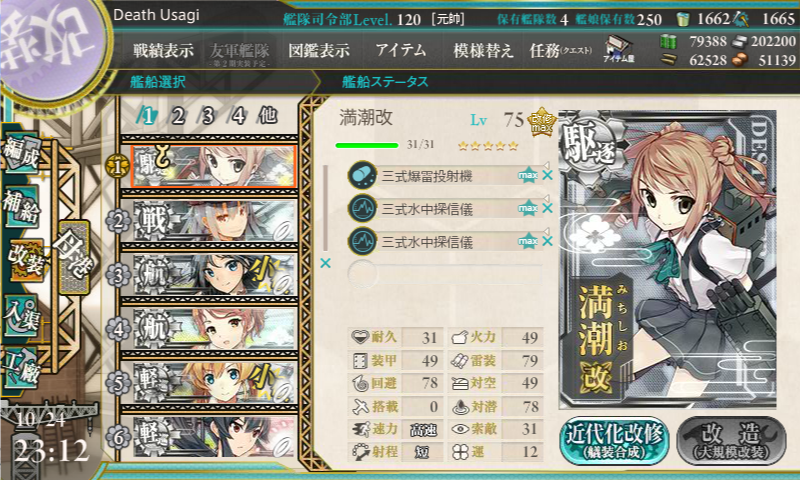Open the 入渠 docking sidebar icon
The width and height of the screenshot is (800, 480).
pyautogui.click(x=21, y=317)
